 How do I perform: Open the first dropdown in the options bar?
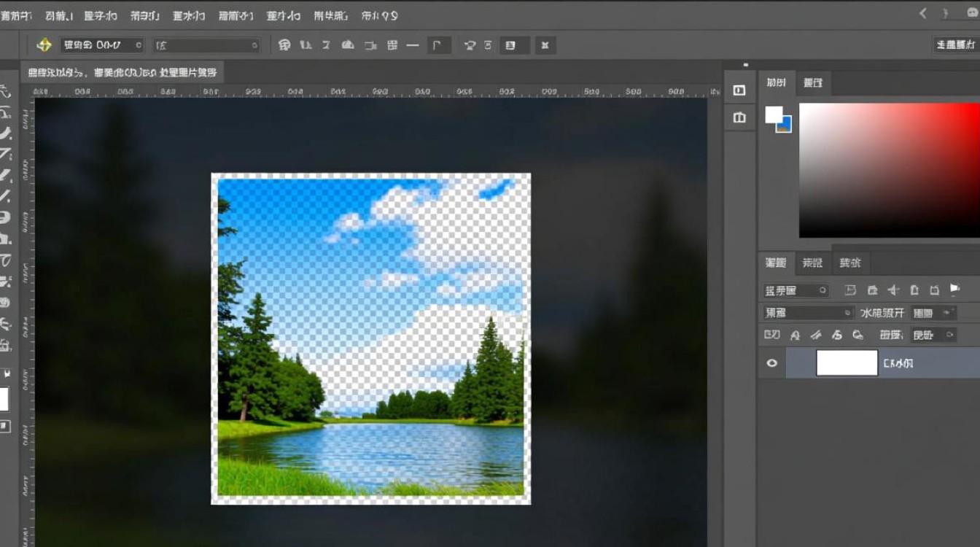(102, 45)
